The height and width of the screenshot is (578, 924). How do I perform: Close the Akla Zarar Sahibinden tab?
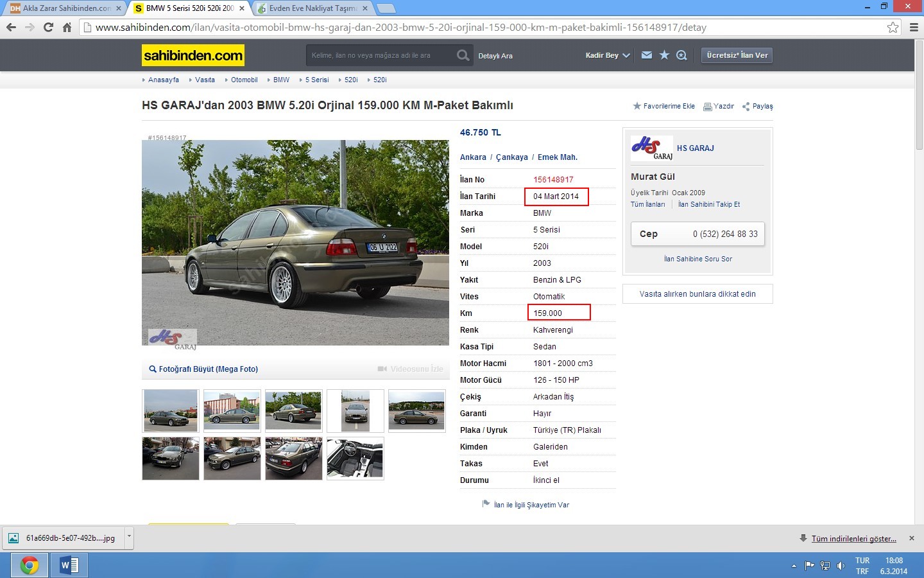coord(118,8)
